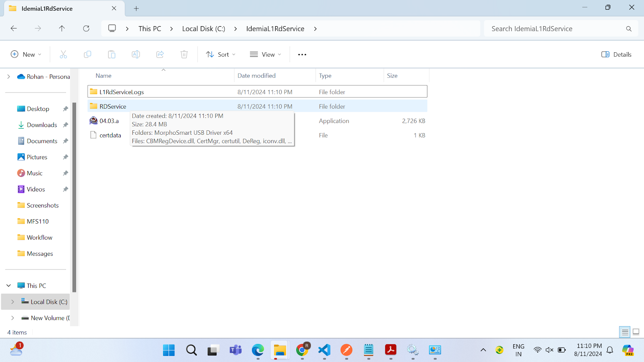644x362 pixels.
Task: Click the search magnifier icon
Action: 629,29
